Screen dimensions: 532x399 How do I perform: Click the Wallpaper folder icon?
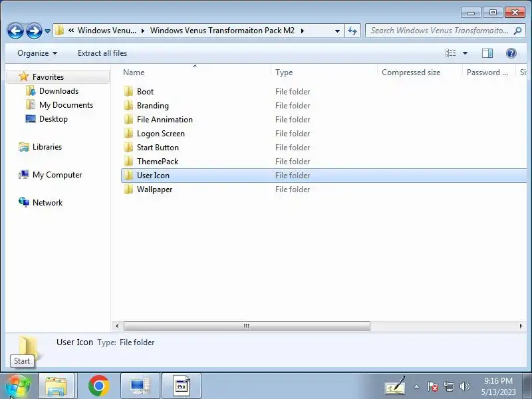(128, 189)
